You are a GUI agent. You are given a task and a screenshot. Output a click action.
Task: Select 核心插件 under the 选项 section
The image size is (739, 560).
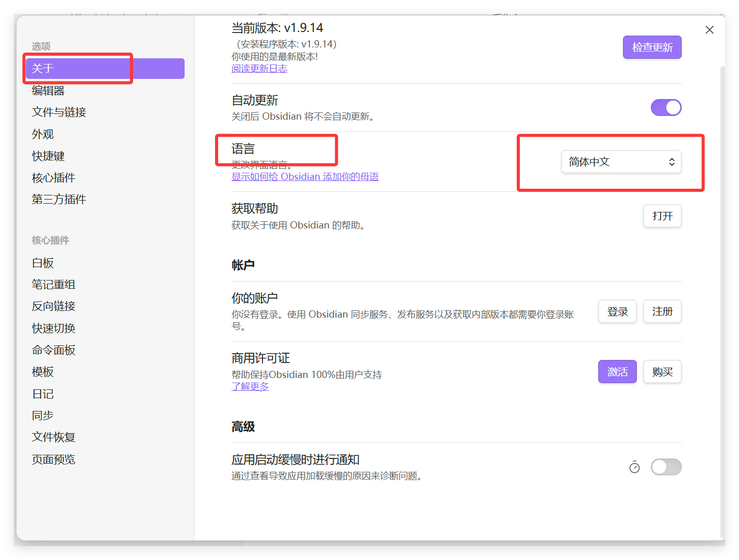click(105, 178)
